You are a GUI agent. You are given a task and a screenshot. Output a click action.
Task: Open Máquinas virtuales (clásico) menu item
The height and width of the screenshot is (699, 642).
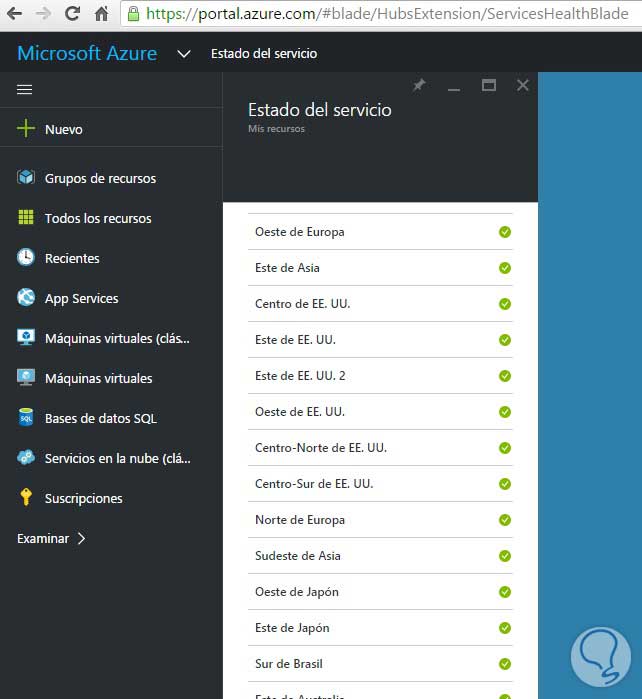click(116, 338)
